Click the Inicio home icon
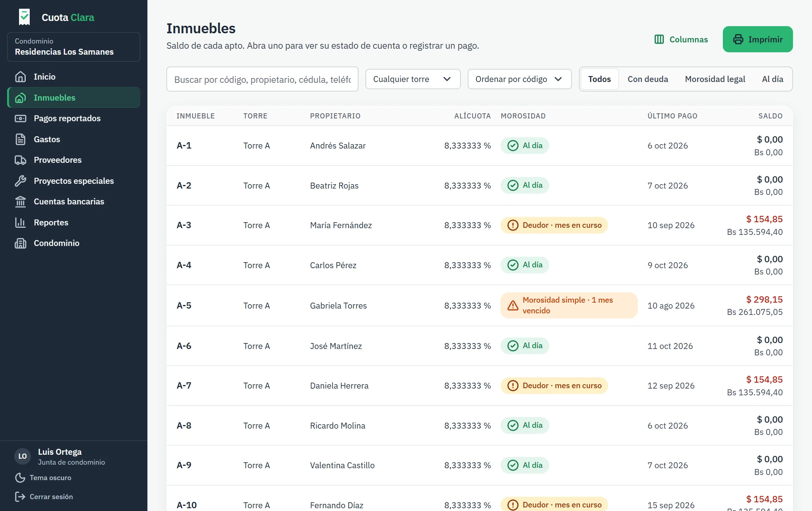 [20, 76]
